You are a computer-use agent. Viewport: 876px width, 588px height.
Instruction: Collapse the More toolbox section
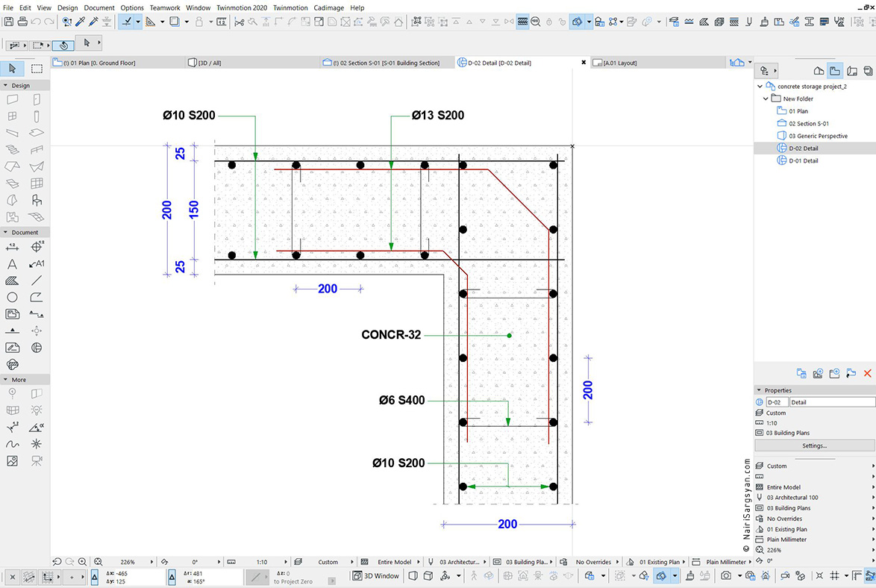coord(5,380)
